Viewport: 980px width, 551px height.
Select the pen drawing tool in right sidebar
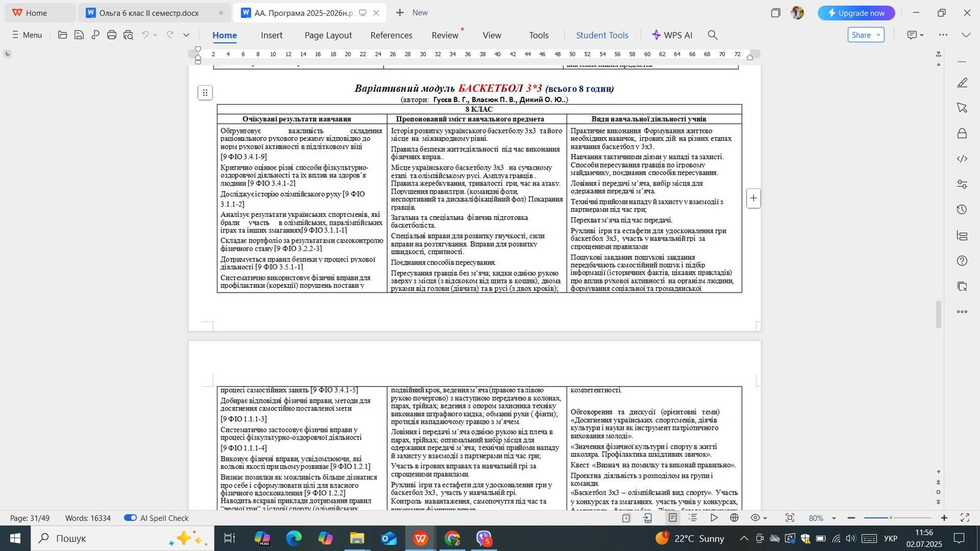[962, 83]
